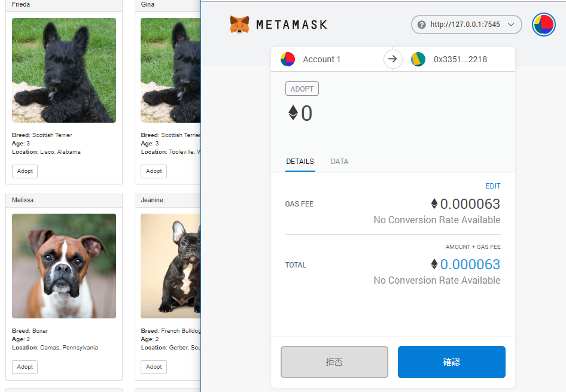Adopt Frieda the Scottish Terrier
The image size is (566, 392).
(x=25, y=171)
